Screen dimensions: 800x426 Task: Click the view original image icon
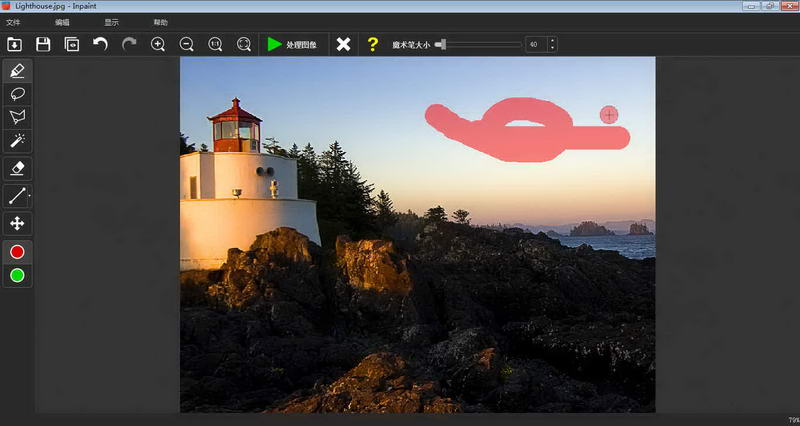click(72, 44)
